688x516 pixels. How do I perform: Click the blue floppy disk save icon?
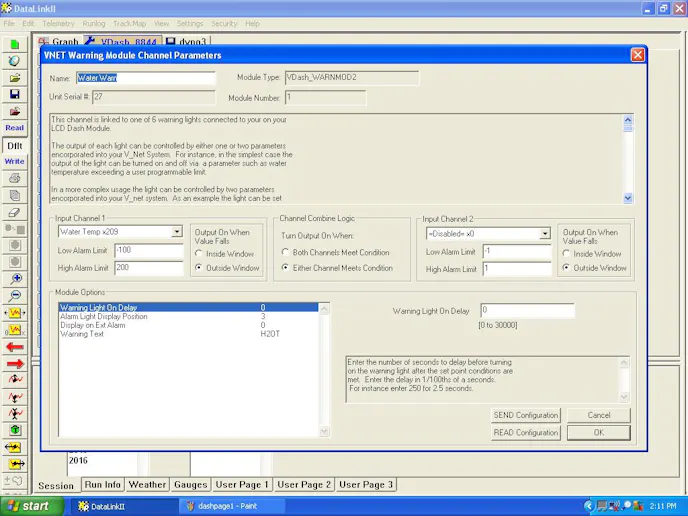pos(15,94)
